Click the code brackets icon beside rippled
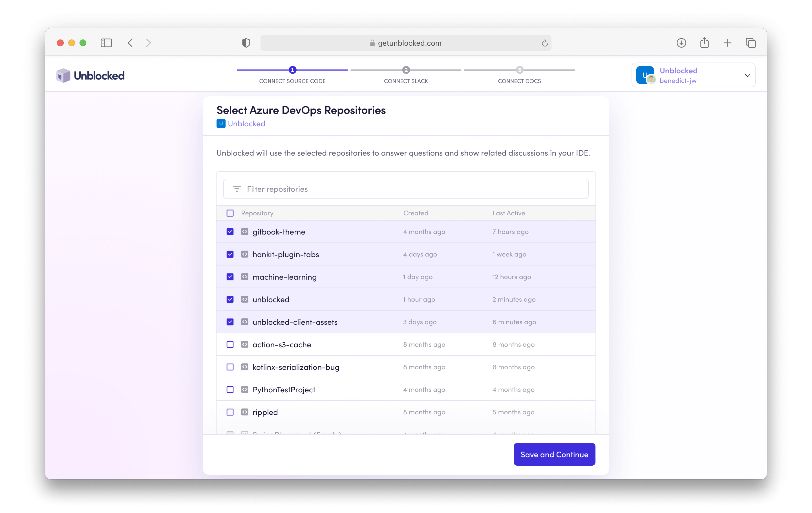Screen dimensions: 812x513 click(245, 412)
